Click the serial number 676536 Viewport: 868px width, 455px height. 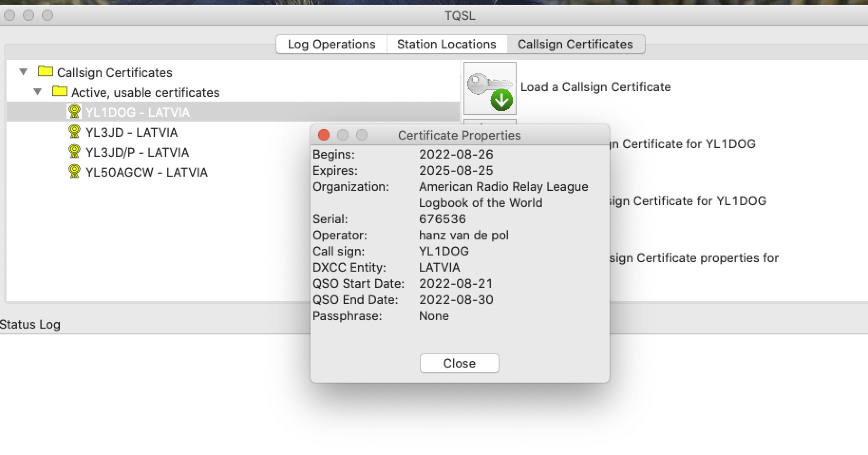pyautogui.click(x=443, y=219)
